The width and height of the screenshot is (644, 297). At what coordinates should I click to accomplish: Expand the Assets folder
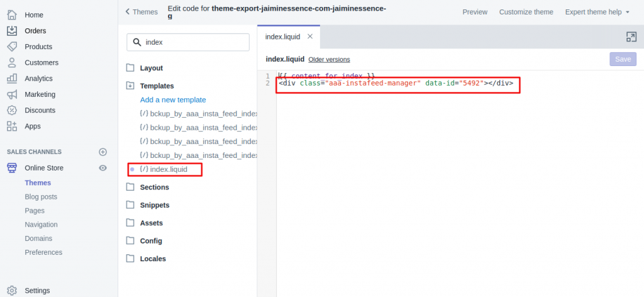coord(151,223)
